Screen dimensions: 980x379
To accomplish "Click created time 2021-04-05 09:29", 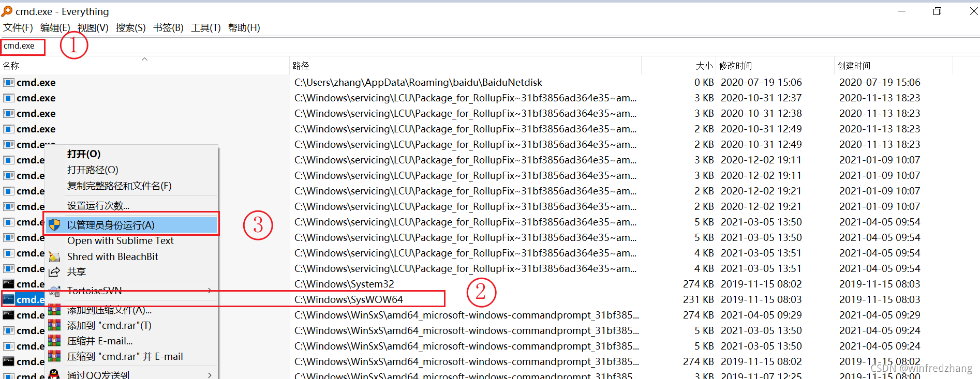I will (880, 315).
